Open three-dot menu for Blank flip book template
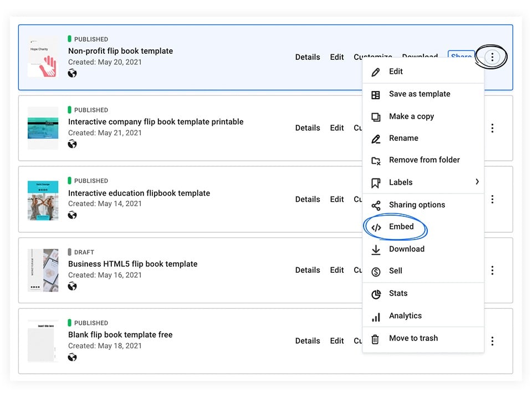Image resolution: width=532 pixels, height=397 pixels. click(492, 341)
